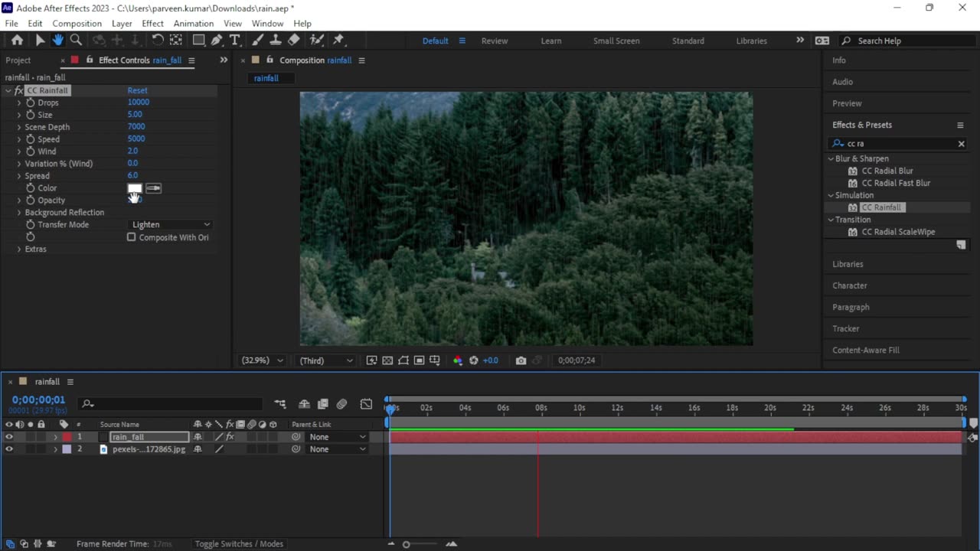
Task: Toggle CC Rainfall fx effect switch
Action: click(19, 90)
